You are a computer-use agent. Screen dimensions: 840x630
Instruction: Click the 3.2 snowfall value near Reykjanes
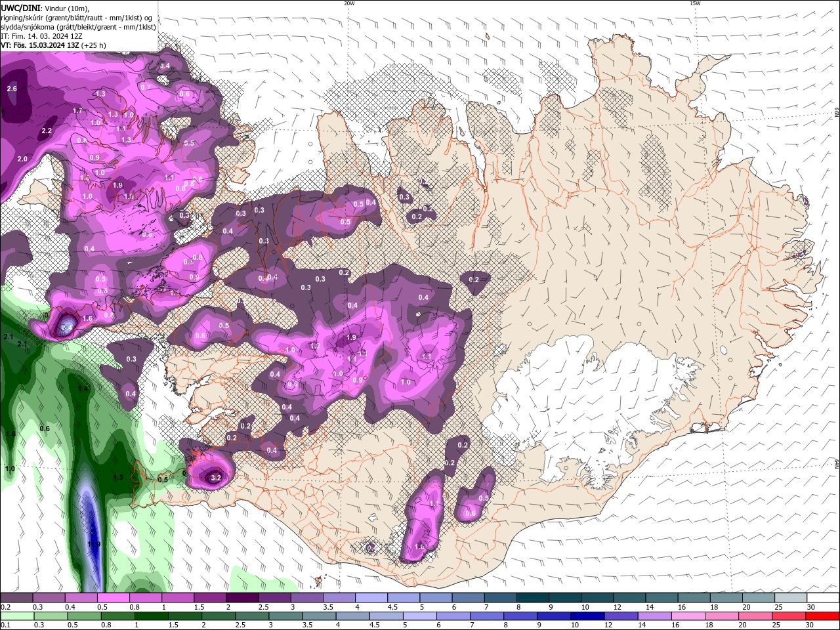pyautogui.click(x=216, y=478)
